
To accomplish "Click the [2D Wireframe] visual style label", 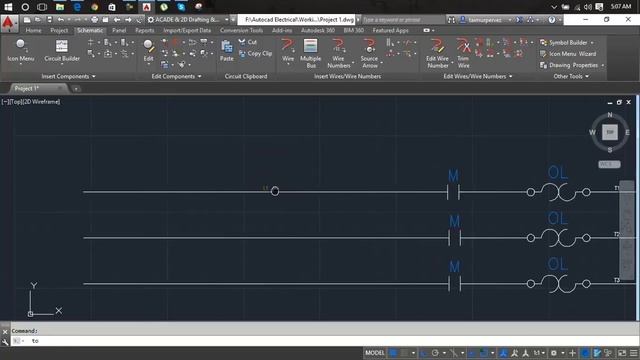I will [x=40, y=102].
